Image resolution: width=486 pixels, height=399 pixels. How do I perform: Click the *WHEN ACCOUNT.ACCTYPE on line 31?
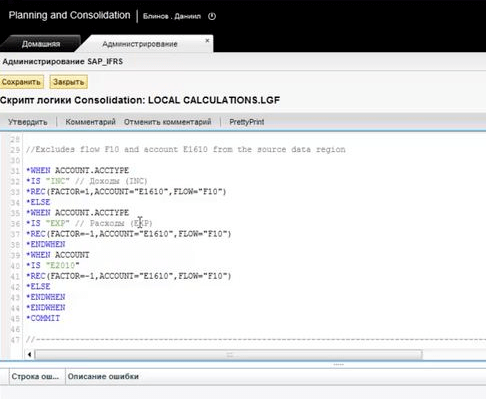tap(78, 170)
